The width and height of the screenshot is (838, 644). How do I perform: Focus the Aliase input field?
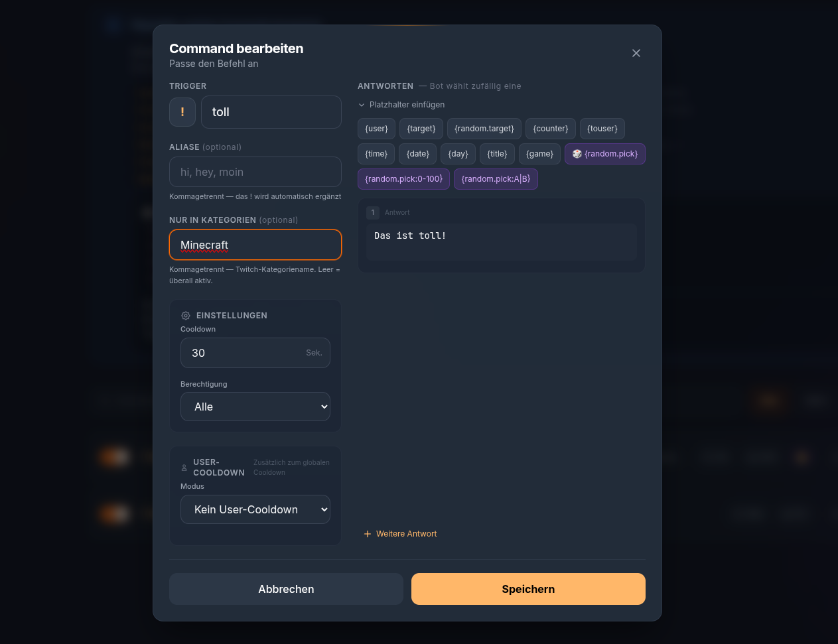point(255,172)
